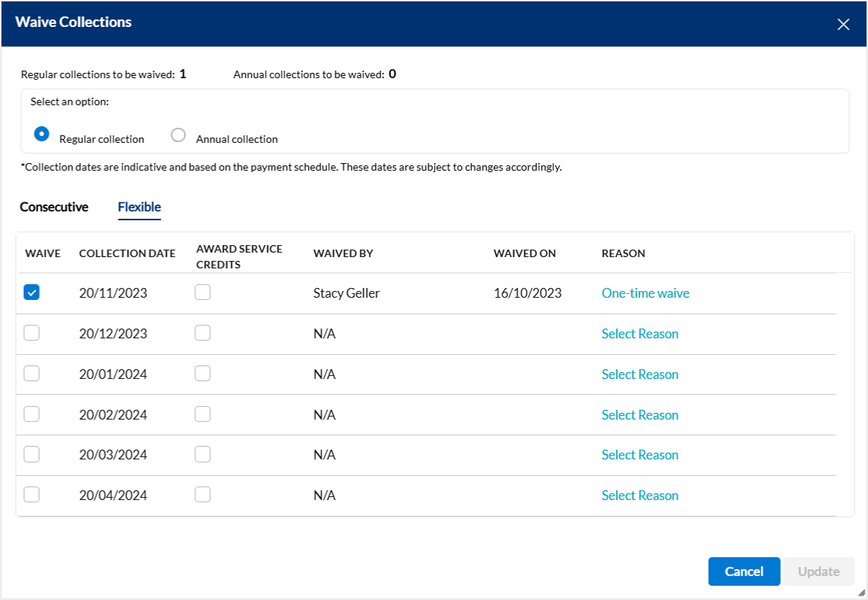The width and height of the screenshot is (868, 600).
Task: Check the waive box for 20/01/2024
Action: [32, 374]
